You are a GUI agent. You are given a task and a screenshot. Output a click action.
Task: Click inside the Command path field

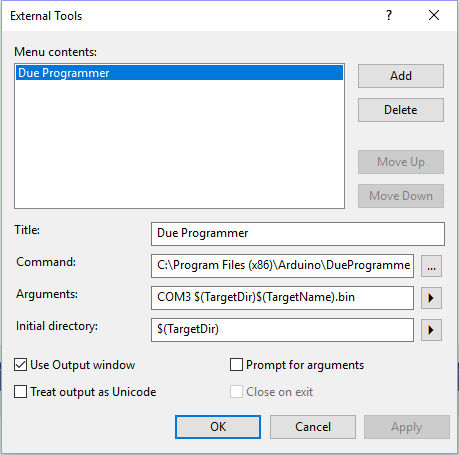(x=282, y=266)
